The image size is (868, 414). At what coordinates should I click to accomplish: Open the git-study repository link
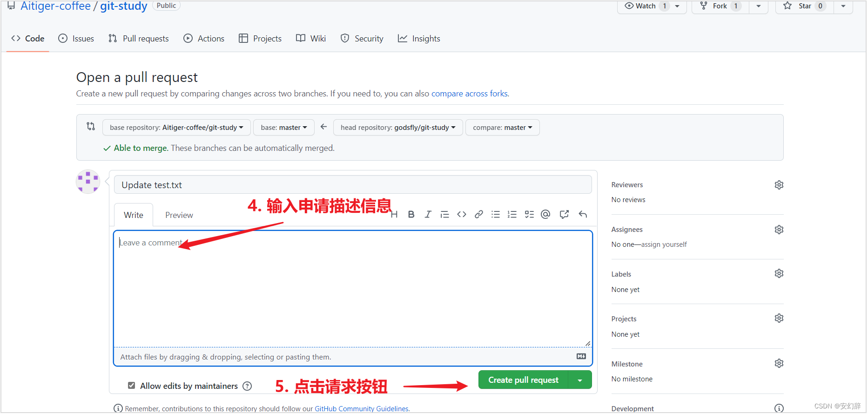coord(124,6)
